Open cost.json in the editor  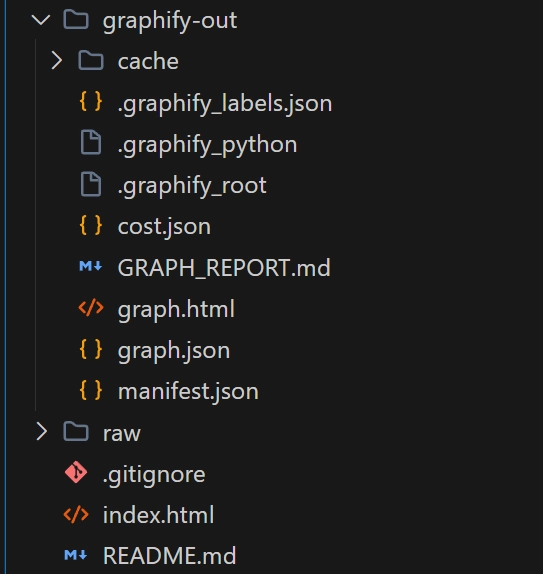[164, 227]
